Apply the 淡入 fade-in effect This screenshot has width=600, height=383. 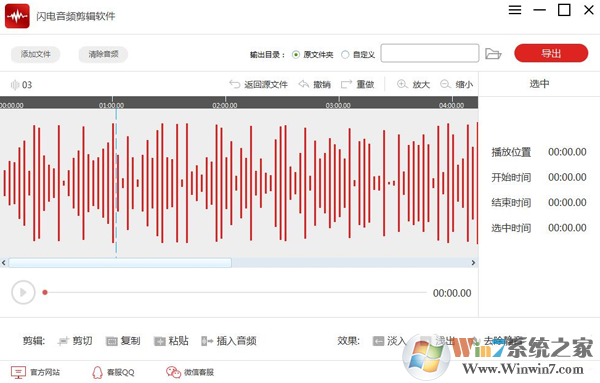coord(389,341)
